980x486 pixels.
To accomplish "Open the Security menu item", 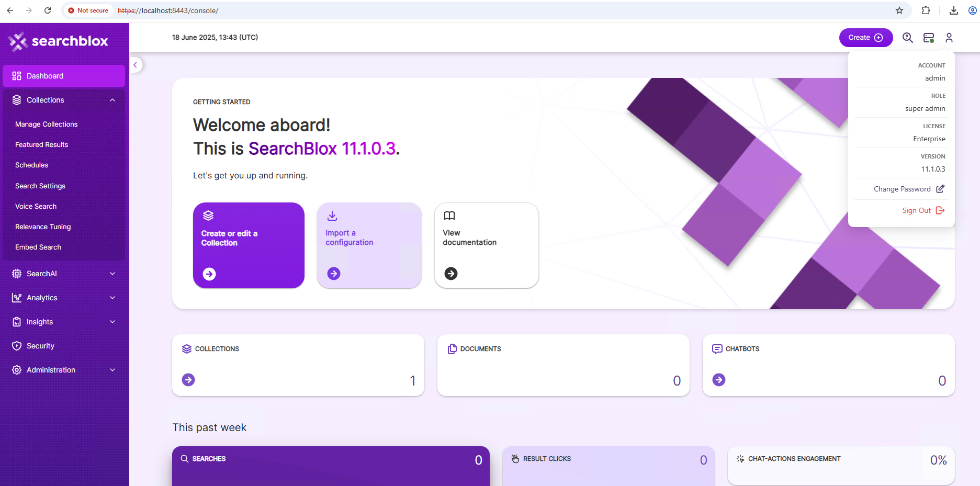I will pyautogui.click(x=64, y=346).
